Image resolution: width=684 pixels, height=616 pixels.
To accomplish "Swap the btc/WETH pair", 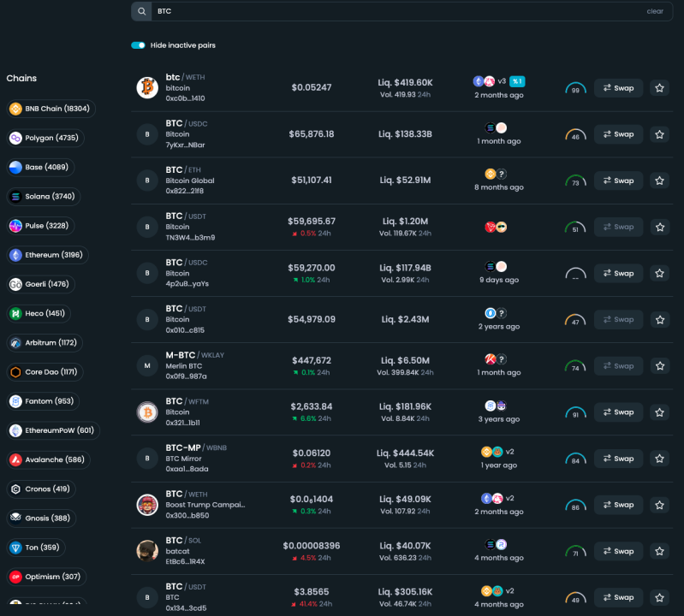I will [x=618, y=88].
